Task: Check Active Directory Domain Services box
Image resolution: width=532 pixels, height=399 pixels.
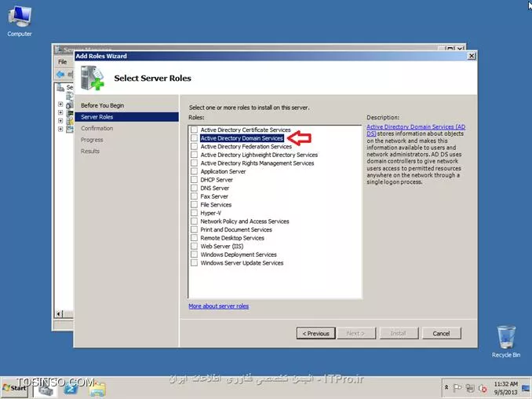Action: tap(194, 138)
